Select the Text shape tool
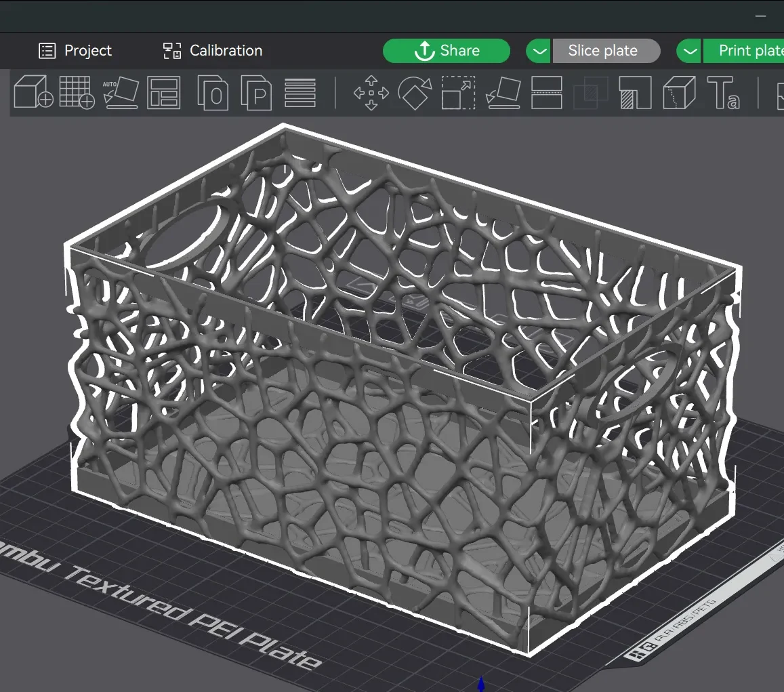Screen dimensions: 784x692 (x=723, y=92)
